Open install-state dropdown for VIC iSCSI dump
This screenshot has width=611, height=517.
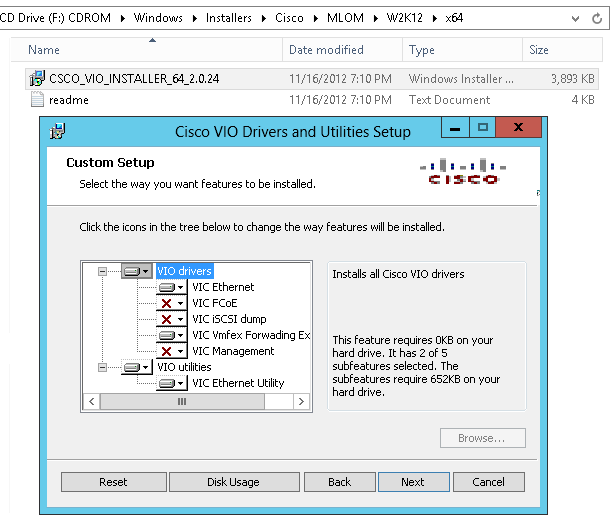(171, 319)
